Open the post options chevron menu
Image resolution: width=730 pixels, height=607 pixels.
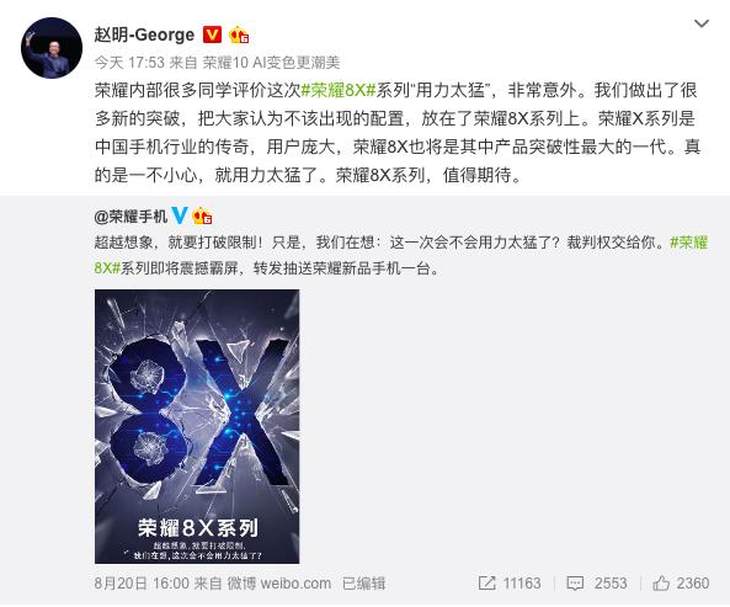click(701, 23)
